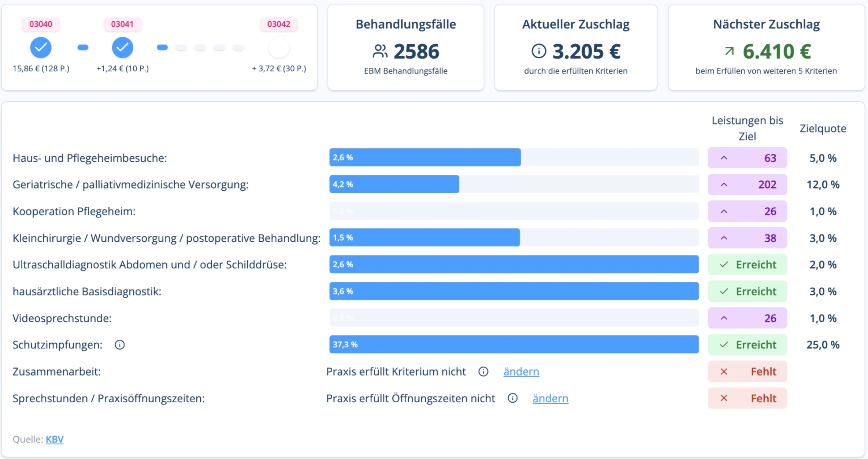Click info icon in Öffnungszeiten row
The image size is (868, 459).
pyautogui.click(x=512, y=398)
